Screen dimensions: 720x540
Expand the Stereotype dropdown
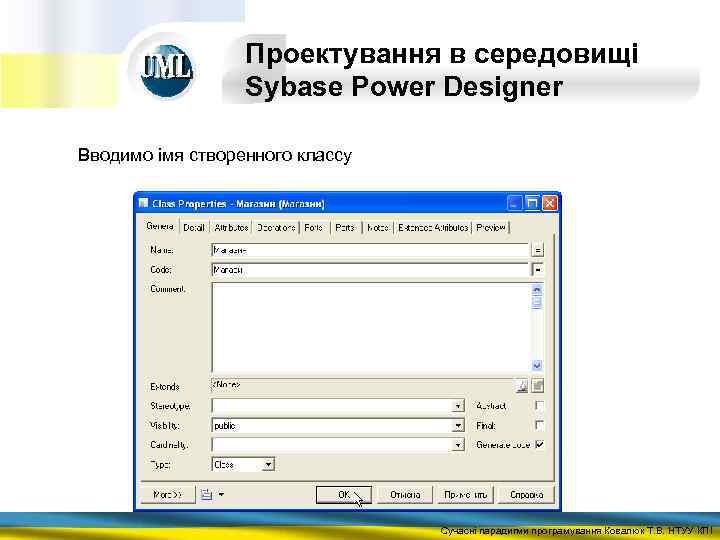458,406
